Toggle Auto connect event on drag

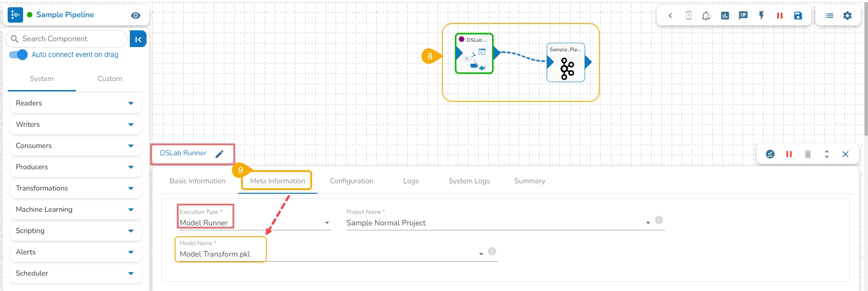[x=19, y=55]
